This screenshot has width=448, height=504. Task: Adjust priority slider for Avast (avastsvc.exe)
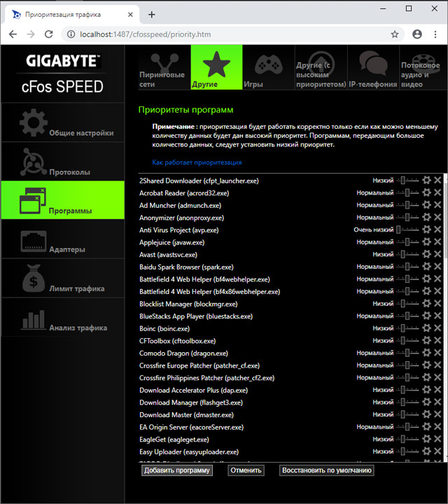tap(407, 254)
